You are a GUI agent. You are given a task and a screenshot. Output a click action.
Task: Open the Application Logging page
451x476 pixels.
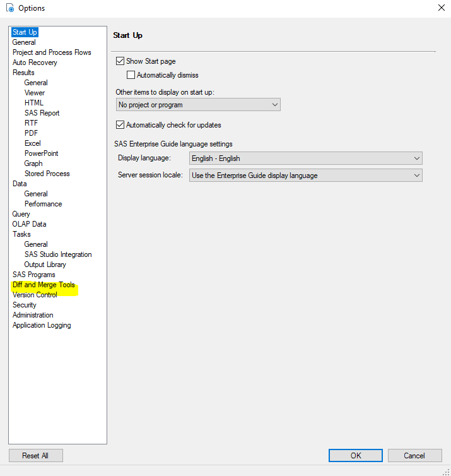[x=42, y=325]
